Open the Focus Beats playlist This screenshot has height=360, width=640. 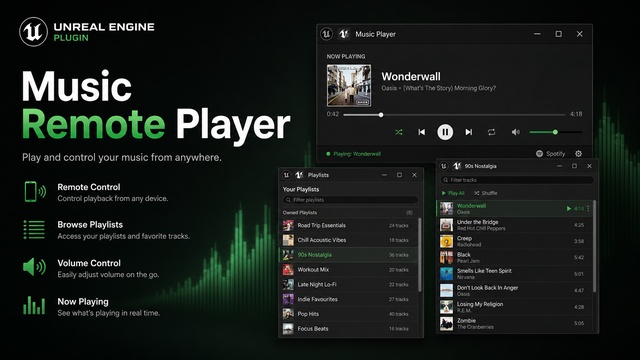(x=349, y=329)
